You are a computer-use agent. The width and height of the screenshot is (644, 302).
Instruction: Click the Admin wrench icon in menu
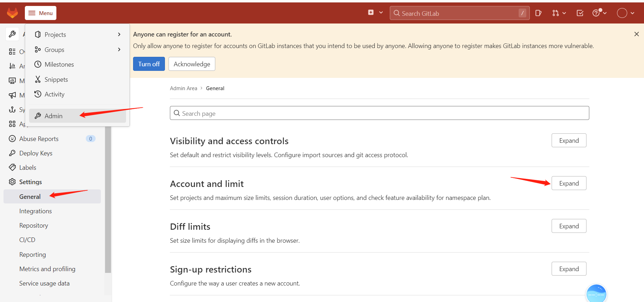pyautogui.click(x=38, y=116)
